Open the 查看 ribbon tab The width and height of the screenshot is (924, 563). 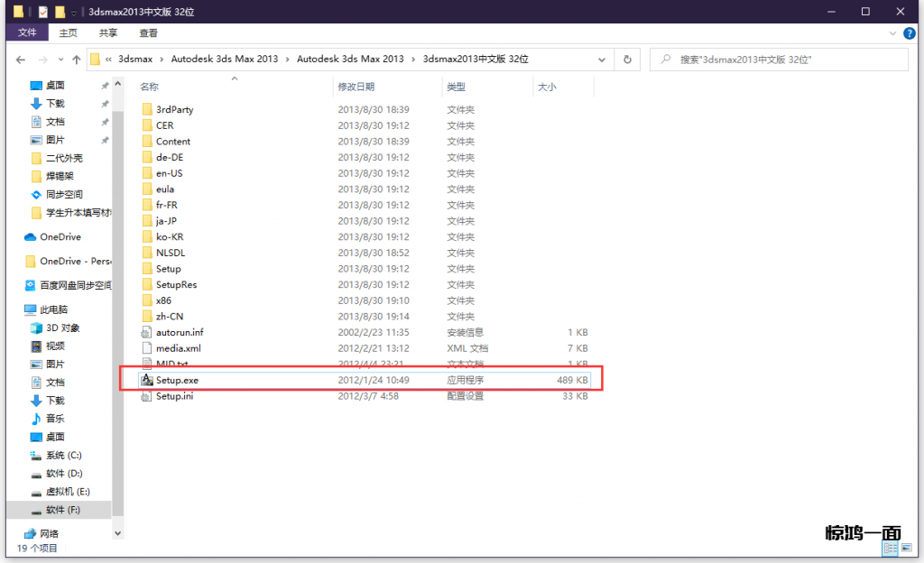coord(149,32)
